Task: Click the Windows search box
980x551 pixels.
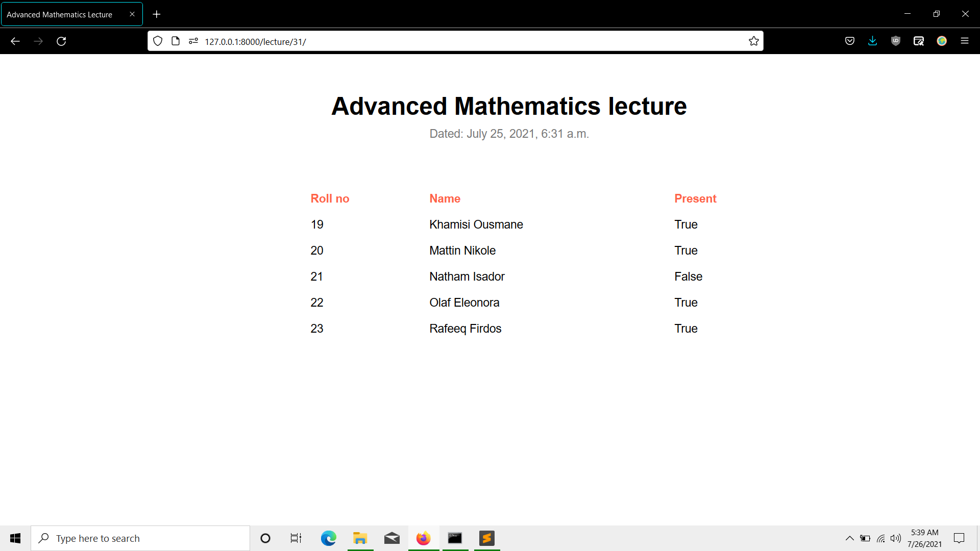Action: click(x=140, y=538)
